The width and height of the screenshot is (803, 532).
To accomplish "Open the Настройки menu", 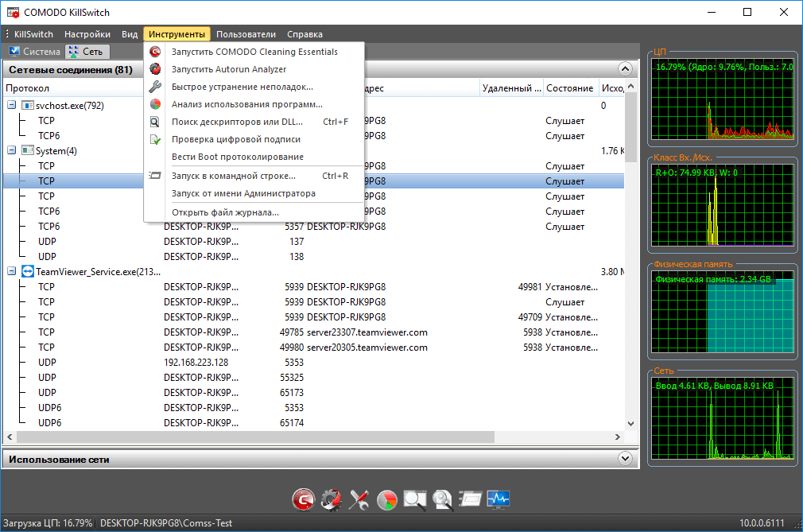I will coord(87,34).
